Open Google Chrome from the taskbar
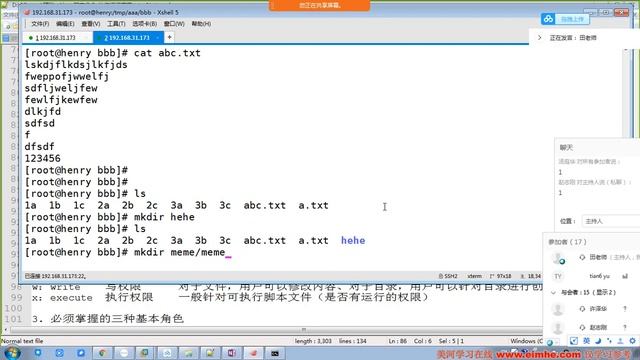This screenshot has width=640, height=360. 102,353
